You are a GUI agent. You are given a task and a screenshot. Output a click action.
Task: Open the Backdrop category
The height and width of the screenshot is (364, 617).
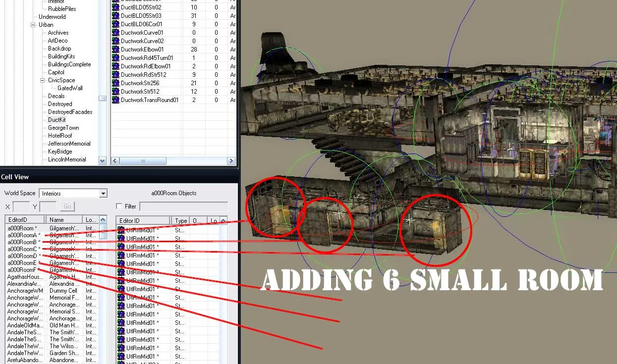click(59, 49)
